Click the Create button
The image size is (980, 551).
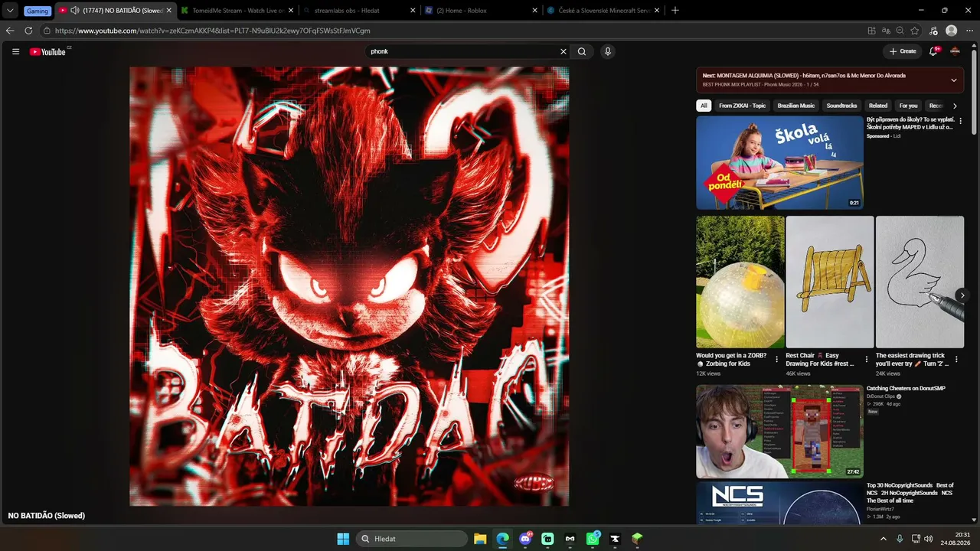tap(903, 51)
